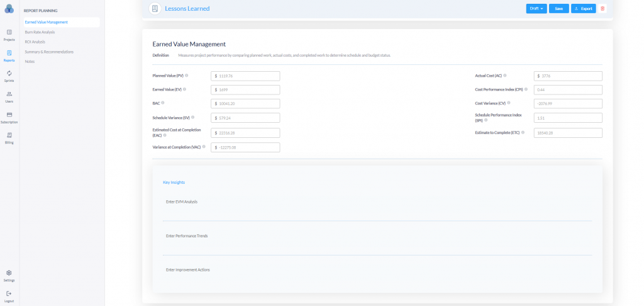
Task: Open the Projects sidebar icon
Action: [x=9, y=32]
